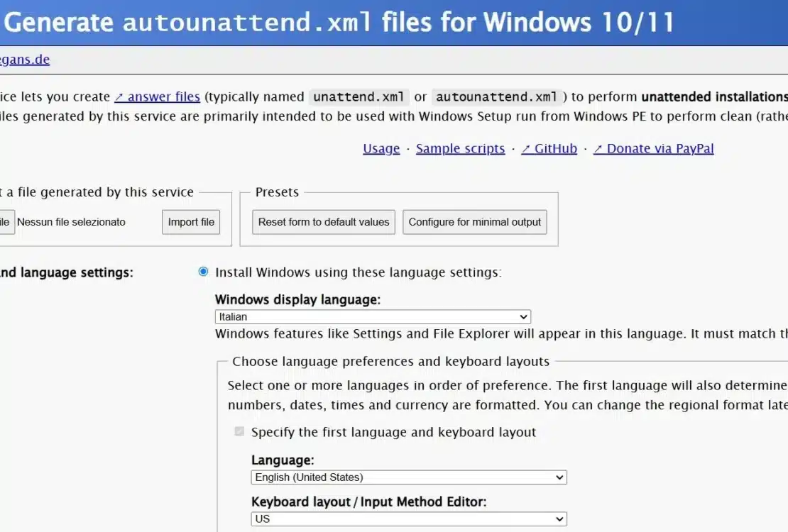
Task: Open the Sample scripts page
Action: pos(460,148)
